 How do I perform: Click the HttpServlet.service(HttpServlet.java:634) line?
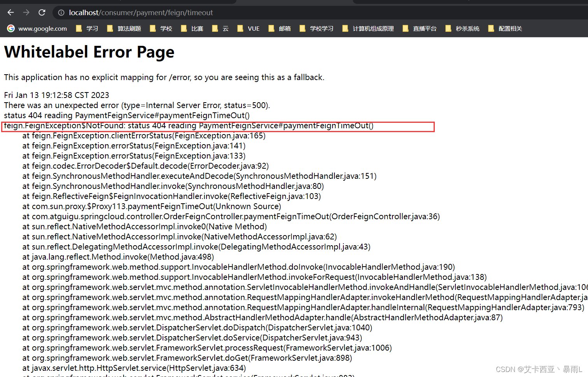134,368
